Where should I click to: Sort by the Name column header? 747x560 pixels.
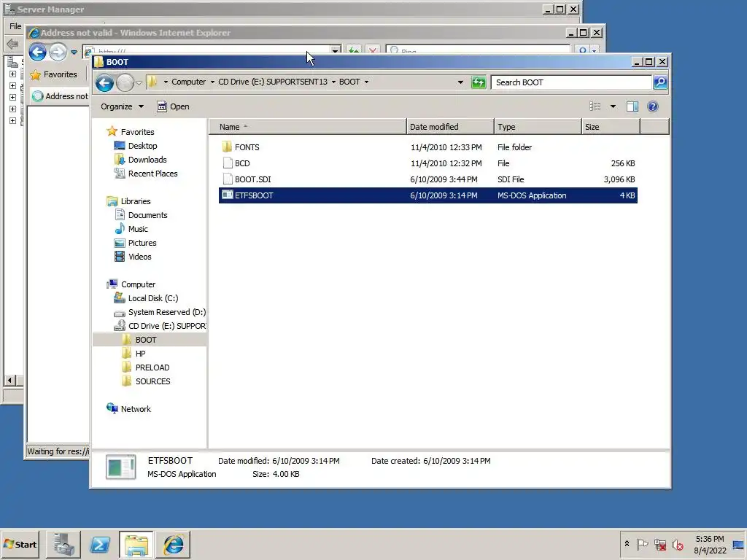[x=308, y=127]
